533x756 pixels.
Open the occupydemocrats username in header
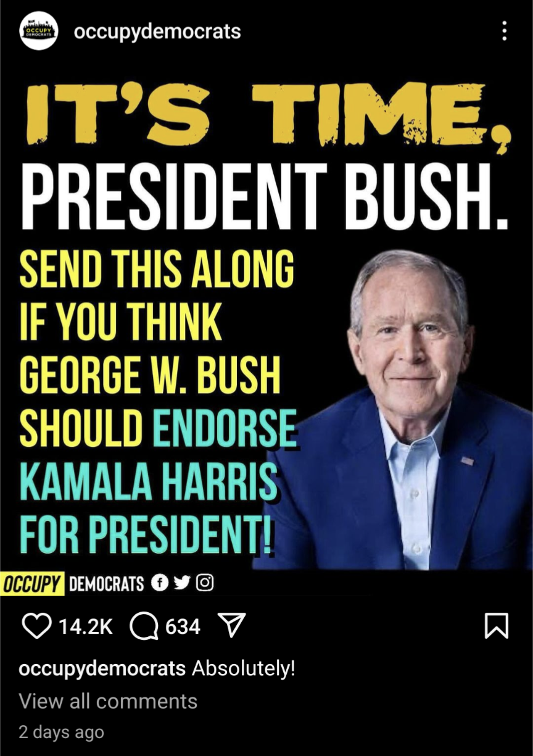point(157,31)
